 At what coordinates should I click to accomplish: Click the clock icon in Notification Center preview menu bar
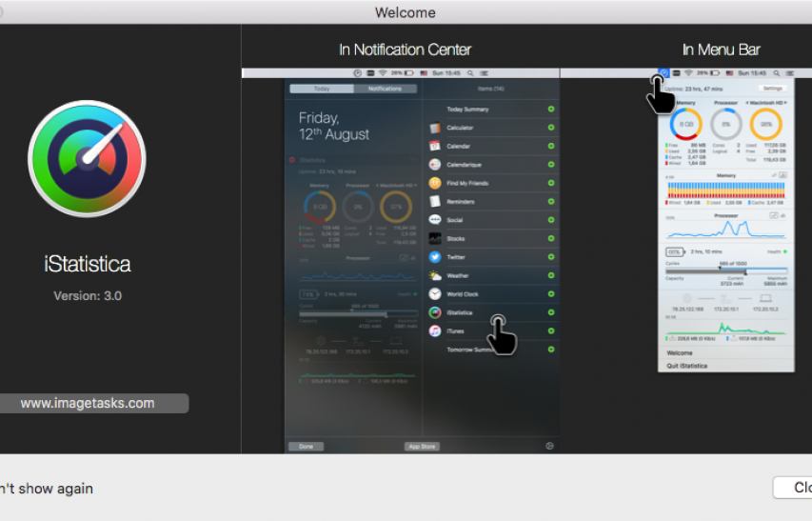click(357, 73)
